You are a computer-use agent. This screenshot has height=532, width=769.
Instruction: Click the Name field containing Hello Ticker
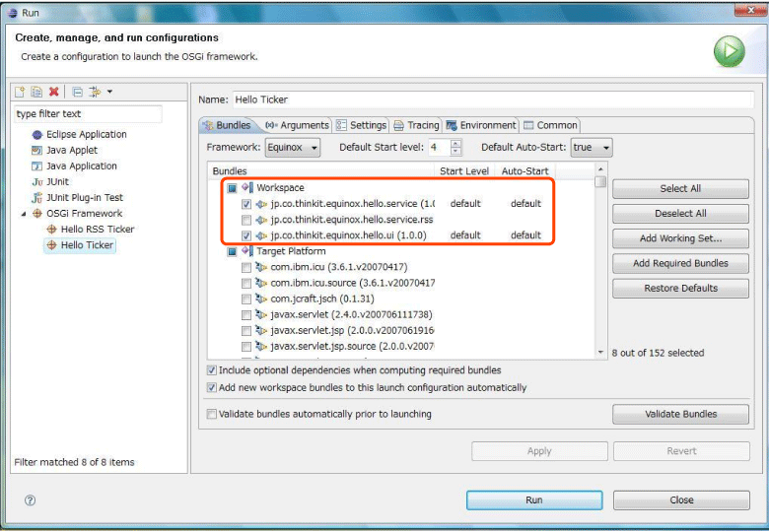click(x=493, y=100)
